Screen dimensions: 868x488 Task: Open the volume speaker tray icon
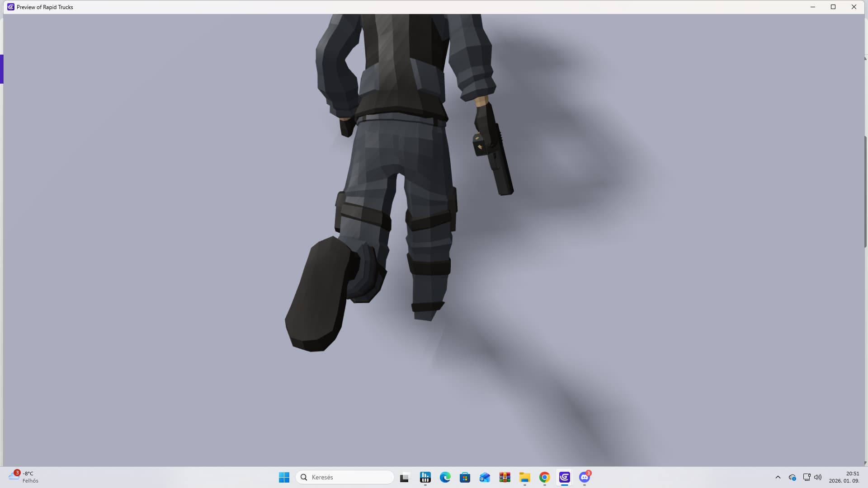tap(817, 477)
